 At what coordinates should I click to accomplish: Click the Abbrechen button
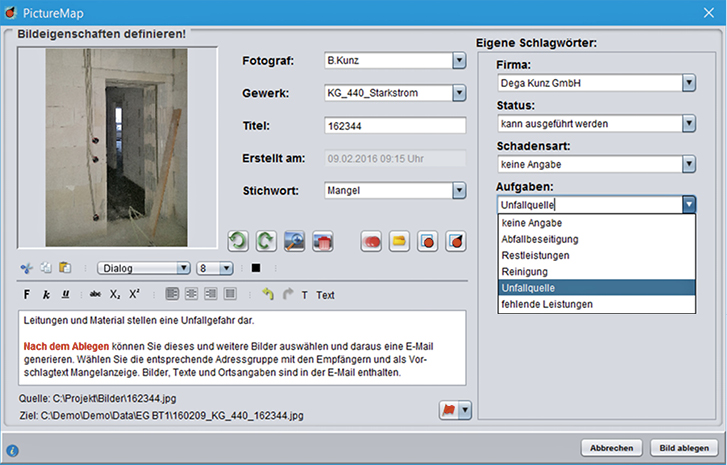tap(612, 448)
